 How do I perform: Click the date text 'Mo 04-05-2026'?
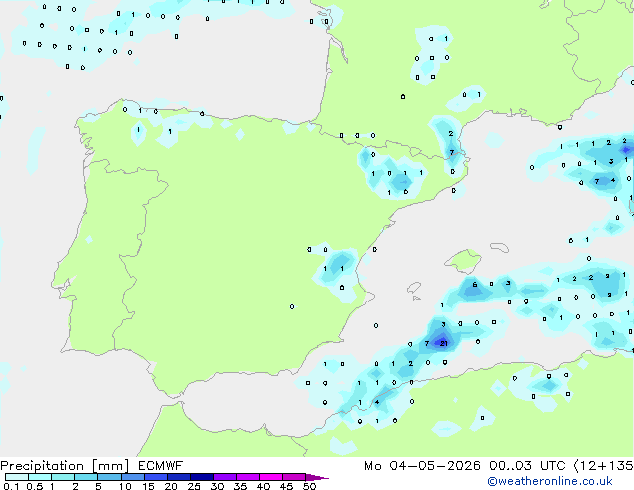[x=422, y=466]
